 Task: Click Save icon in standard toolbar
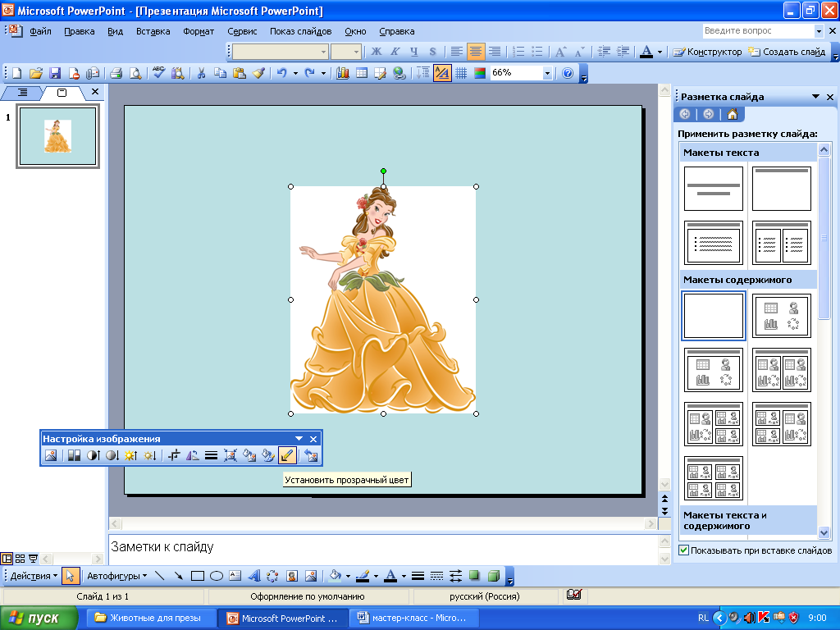coord(55,73)
